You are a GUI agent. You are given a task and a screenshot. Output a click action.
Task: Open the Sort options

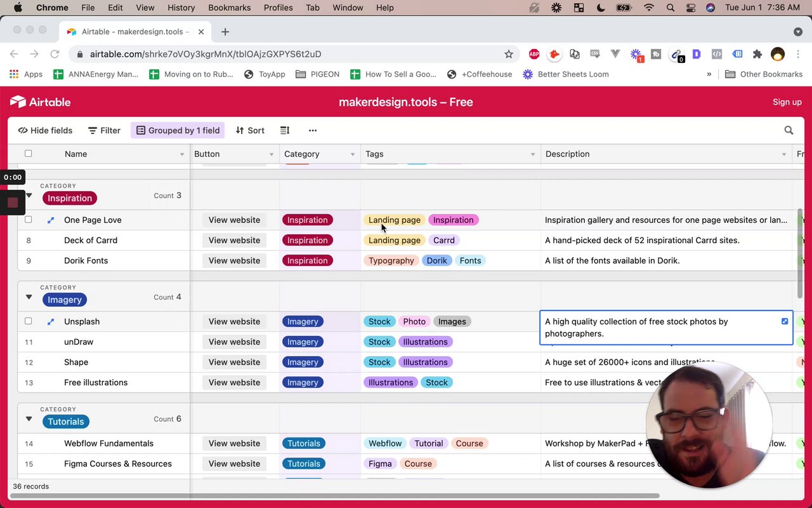click(x=250, y=130)
